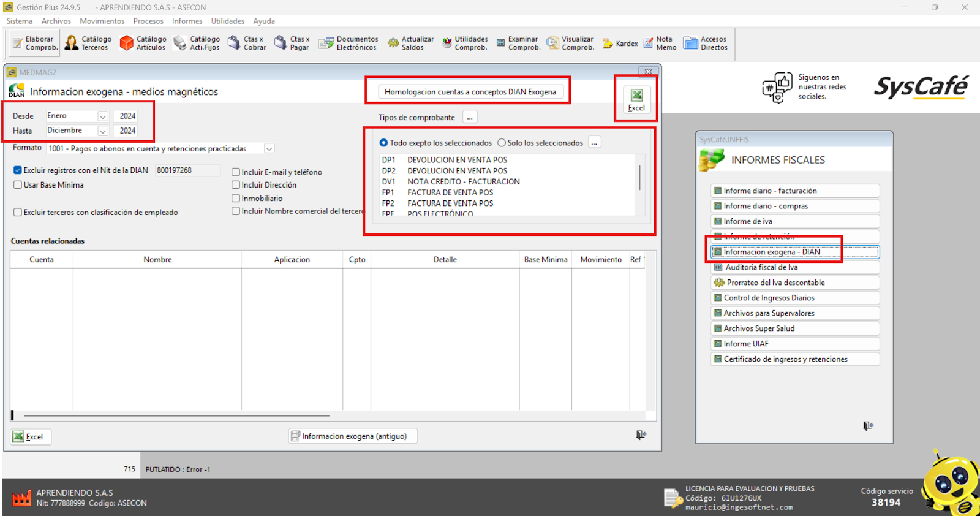Select Solo los seleccionados radio option
The image size is (980, 516).
coord(502,143)
